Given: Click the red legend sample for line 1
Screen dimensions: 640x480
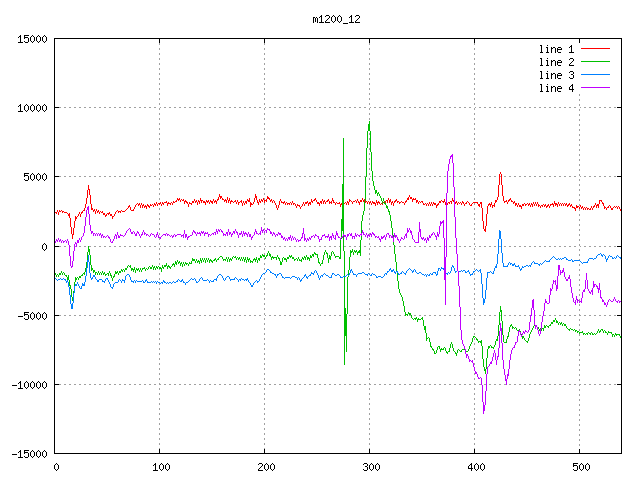Looking at the screenshot, I should (596, 49).
